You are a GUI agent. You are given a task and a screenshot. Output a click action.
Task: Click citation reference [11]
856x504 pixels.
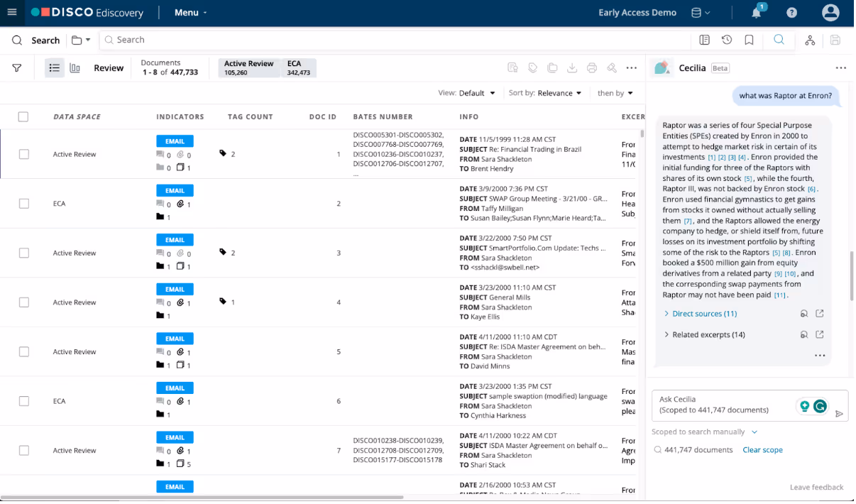coord(780,295)
